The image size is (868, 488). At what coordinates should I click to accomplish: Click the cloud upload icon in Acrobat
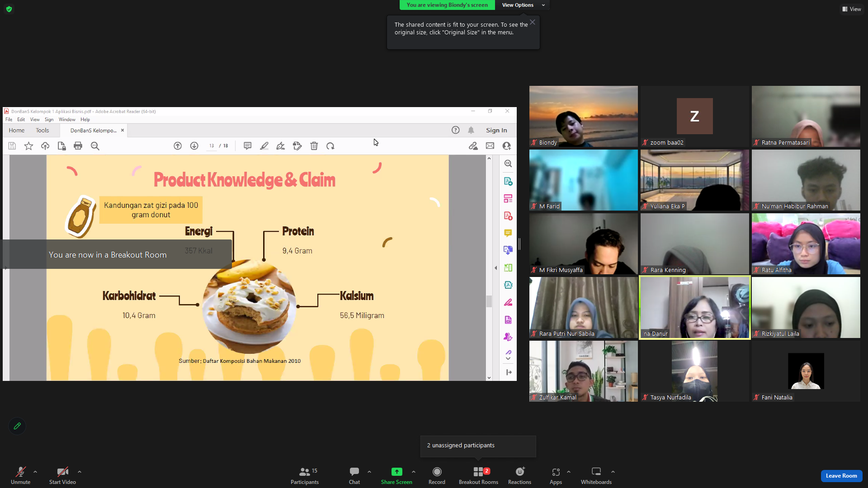point(45,146)
